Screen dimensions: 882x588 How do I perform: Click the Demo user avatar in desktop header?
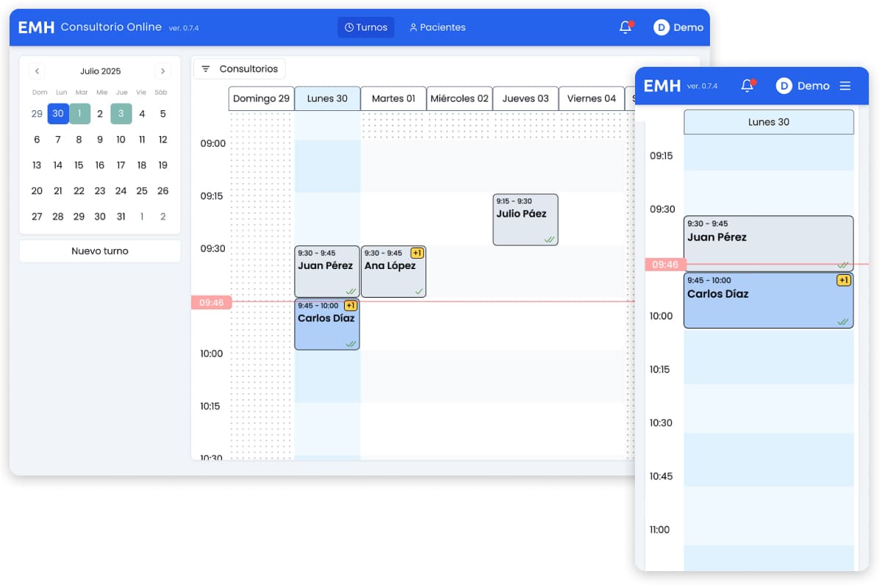661,27
